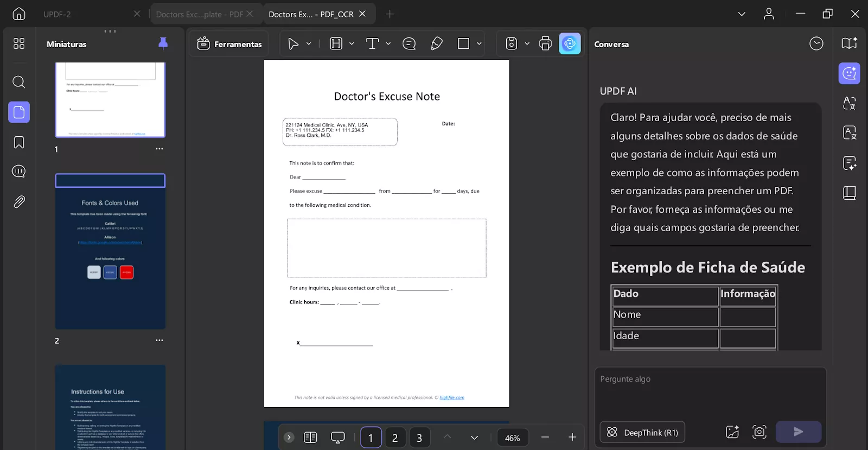Select the Instructions for Use thumbnail
The width and height of the screenshot is (868, 450).
[x=110, y=407]
